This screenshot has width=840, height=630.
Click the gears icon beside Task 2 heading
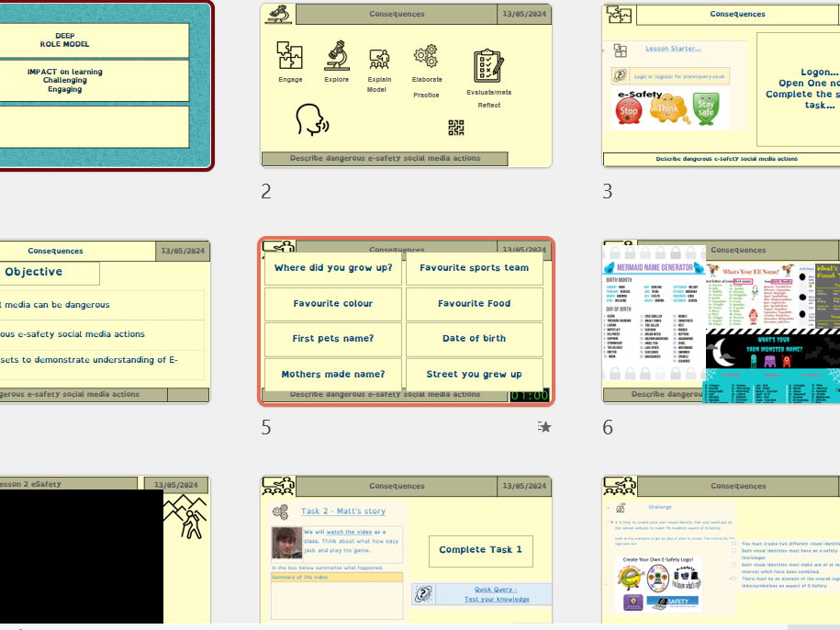tap(281, 512)
